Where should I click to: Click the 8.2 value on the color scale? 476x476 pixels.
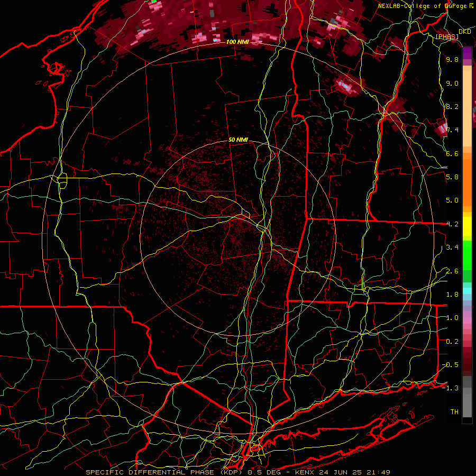tap(452, 106)
